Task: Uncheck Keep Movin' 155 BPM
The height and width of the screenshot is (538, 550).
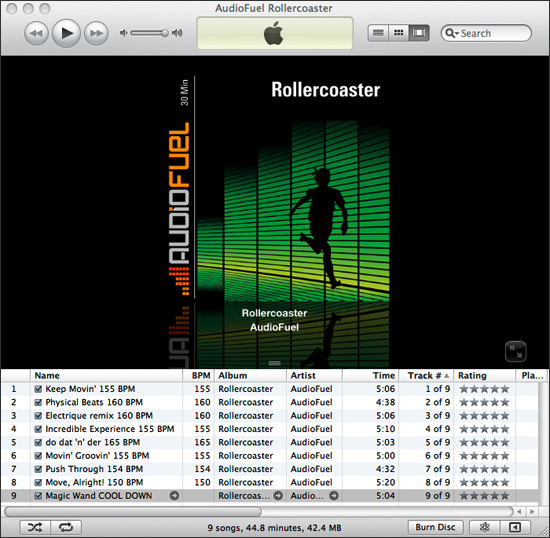Action: click(38, 389)
